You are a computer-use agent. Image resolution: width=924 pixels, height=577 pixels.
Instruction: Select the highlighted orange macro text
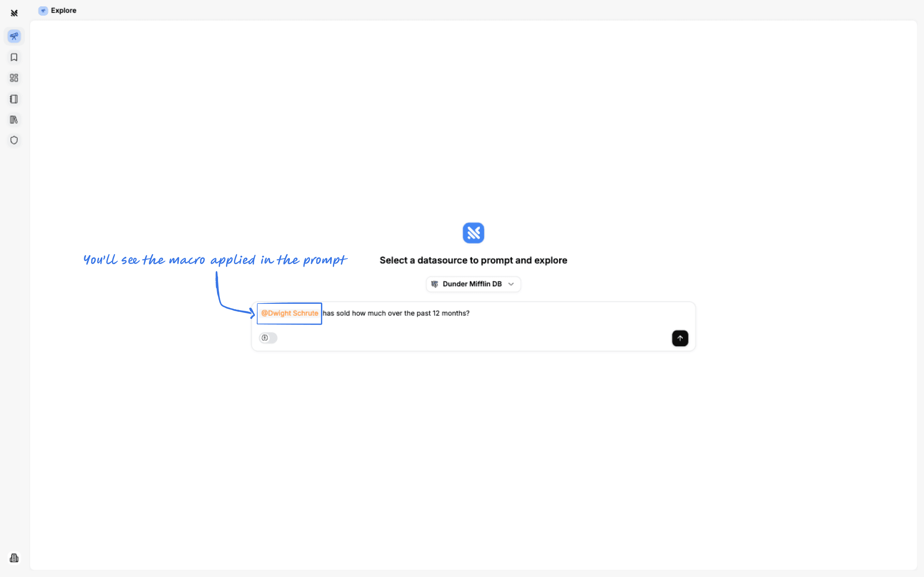(x=289, y=313)
